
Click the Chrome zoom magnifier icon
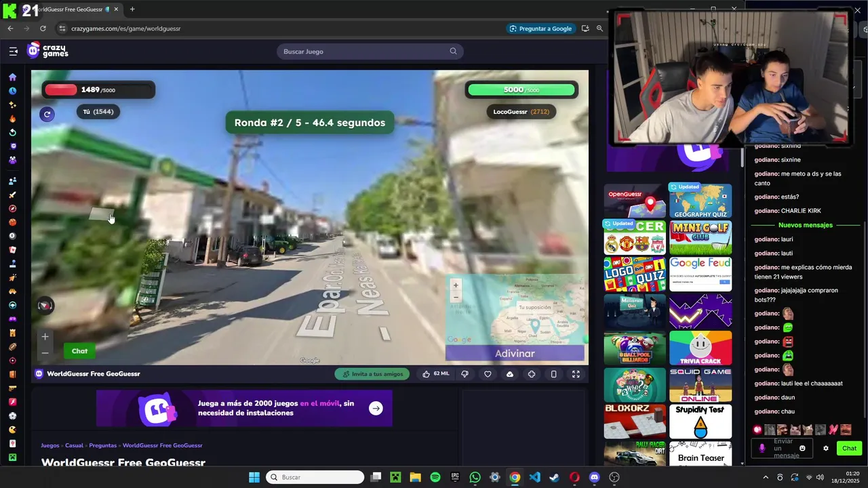point(599,28)
